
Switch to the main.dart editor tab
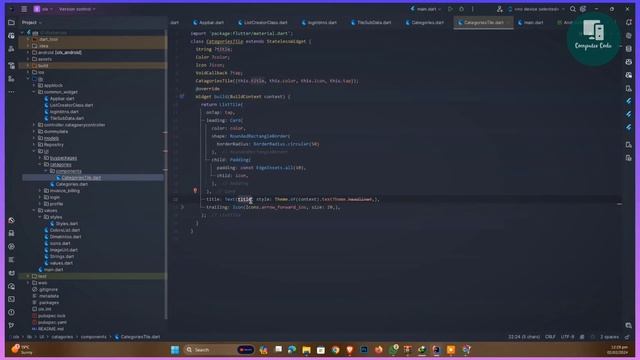531,22
